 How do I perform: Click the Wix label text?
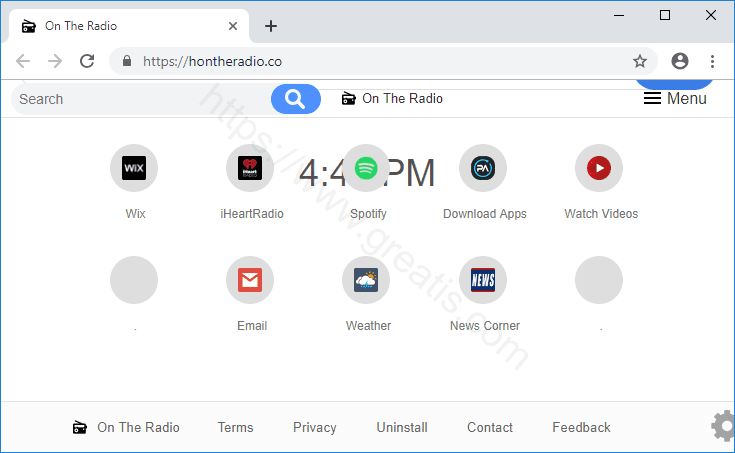click(x=135, y=214)
